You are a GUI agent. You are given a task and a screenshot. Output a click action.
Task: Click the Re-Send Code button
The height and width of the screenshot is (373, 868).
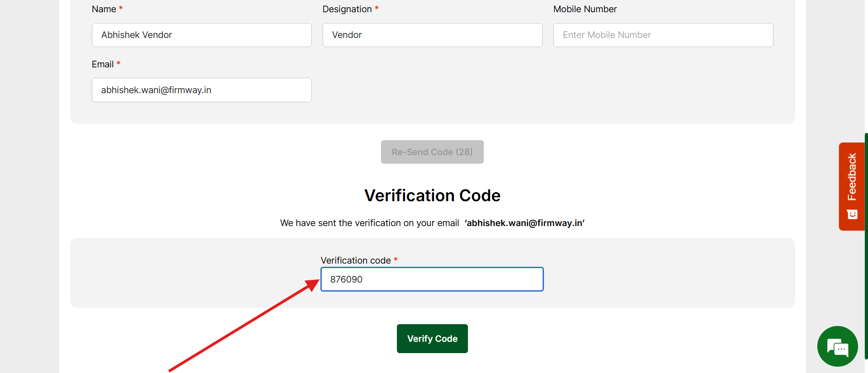[432, 152]
